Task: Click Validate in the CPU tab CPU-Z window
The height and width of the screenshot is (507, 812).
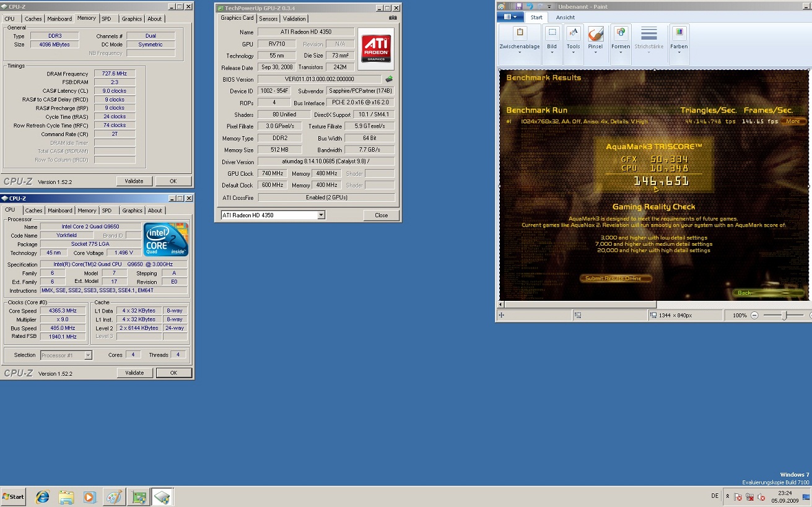Action: [134, 373]
